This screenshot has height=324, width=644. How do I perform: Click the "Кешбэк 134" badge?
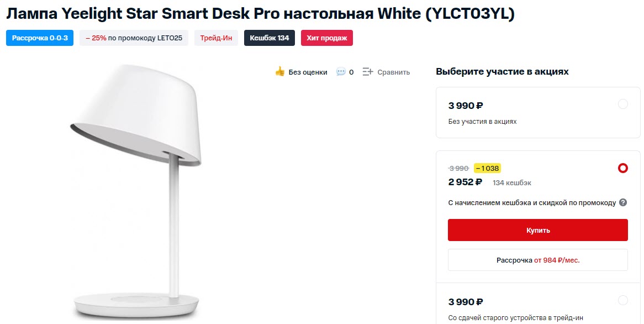tap(269, 38)
